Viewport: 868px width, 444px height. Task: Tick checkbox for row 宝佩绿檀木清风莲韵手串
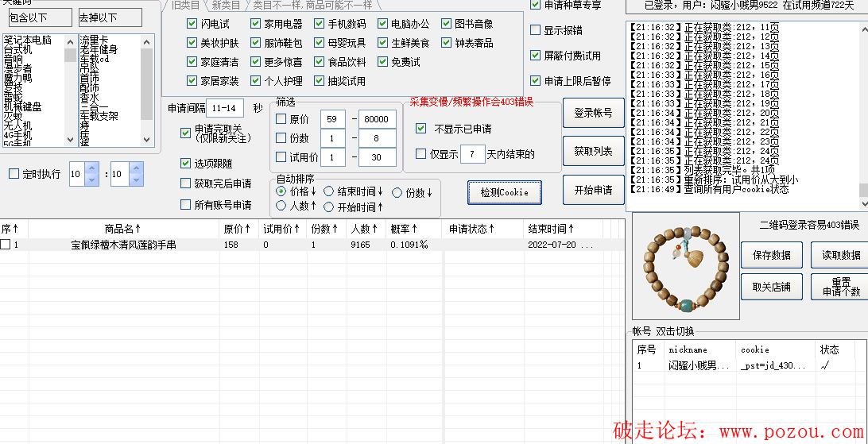tap(5, 245)
